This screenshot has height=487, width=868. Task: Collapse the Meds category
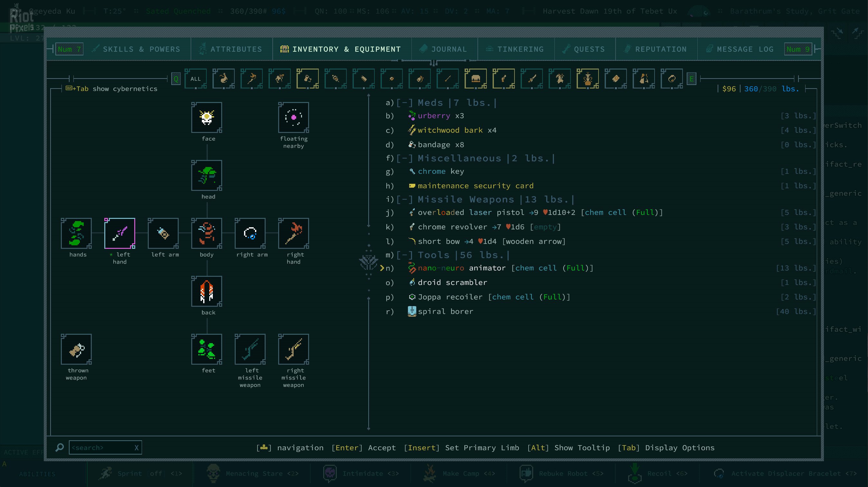(x=405, y=102)
